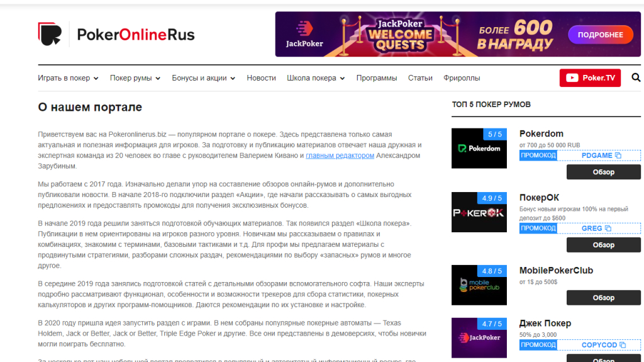Viewport: 644px width, 362px height.
Task: Click the 4.7 / 5 rating badge
Action: pyautogui.click(x=492, y=324)
